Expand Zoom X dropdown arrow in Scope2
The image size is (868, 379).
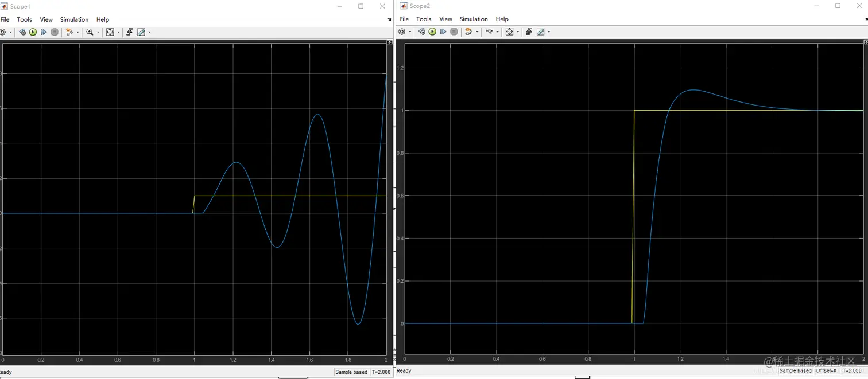[498, 32]
